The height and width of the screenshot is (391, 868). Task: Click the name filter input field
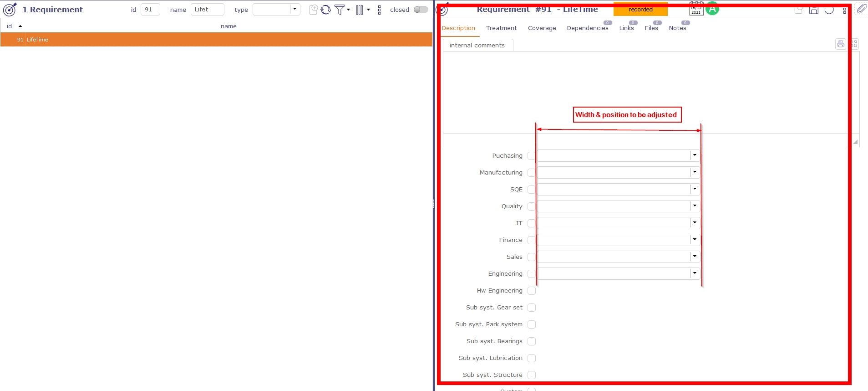click(207, 10)
